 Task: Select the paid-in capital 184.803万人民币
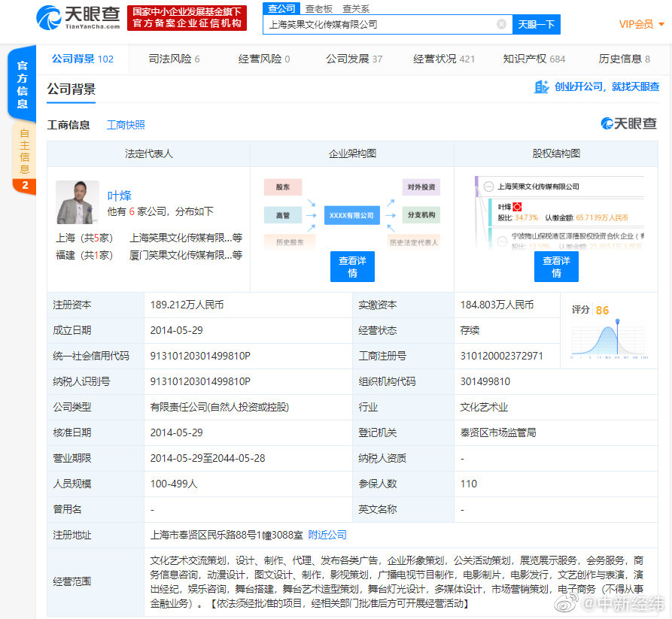497,305
